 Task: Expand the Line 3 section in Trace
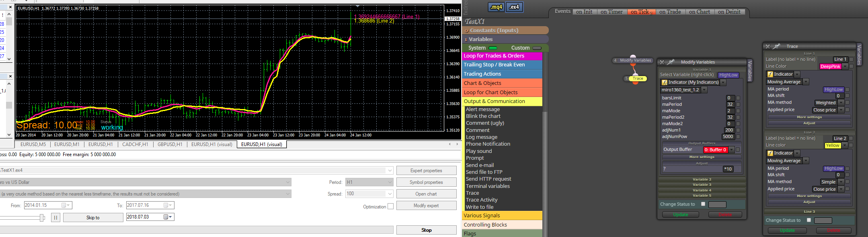(x=809, y=212)
